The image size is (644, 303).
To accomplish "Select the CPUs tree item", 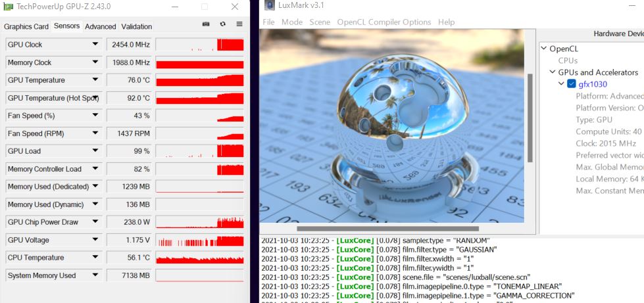I will click(568, 60).
